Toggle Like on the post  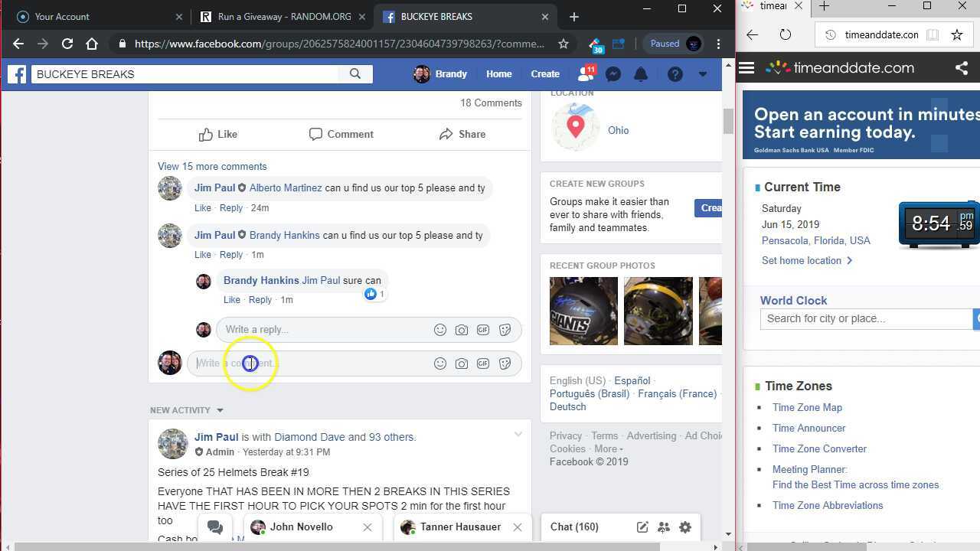pos(218,134)
